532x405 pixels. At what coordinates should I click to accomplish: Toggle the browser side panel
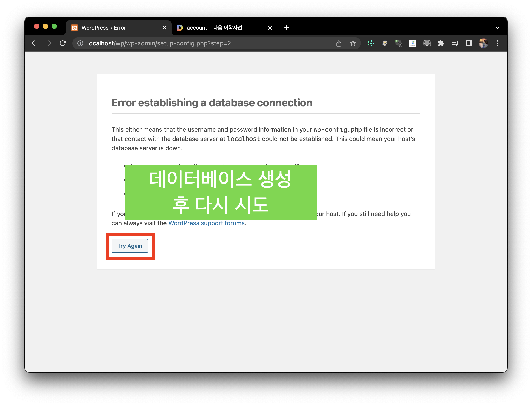click(x=469, y=43)
